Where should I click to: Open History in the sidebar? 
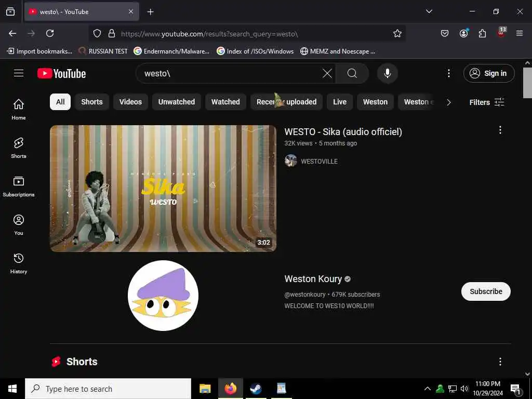click(x=19, y=263)
